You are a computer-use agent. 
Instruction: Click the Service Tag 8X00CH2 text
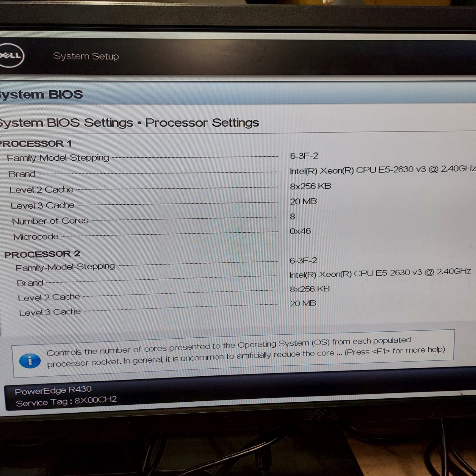click(66, 401)
